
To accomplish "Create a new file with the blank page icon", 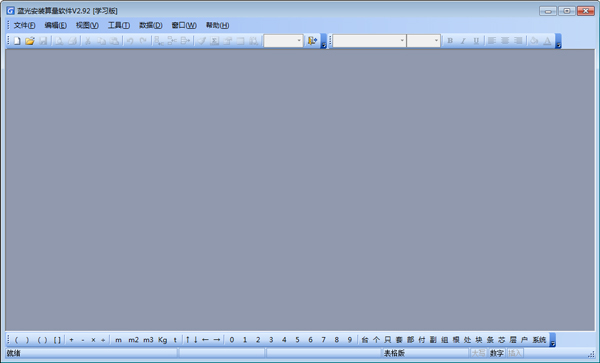I will [17, 41].
